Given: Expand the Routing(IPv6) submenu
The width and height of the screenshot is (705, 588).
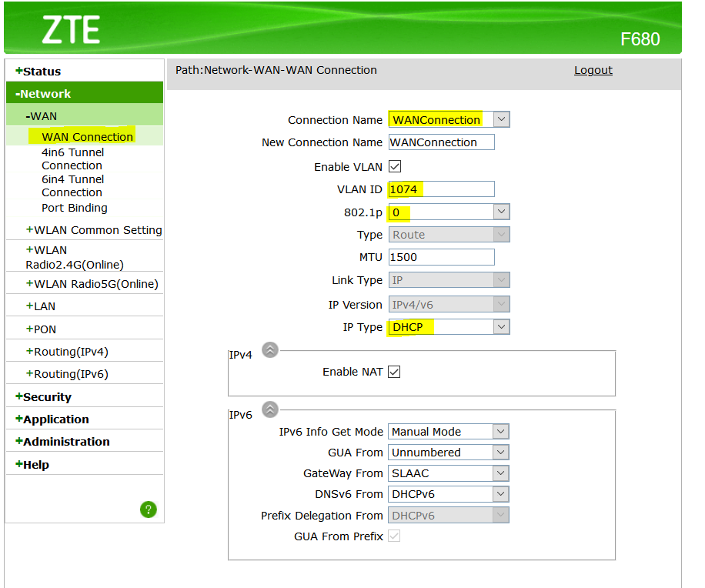Looking at the screenshot, I should click(x=67, y=374).
